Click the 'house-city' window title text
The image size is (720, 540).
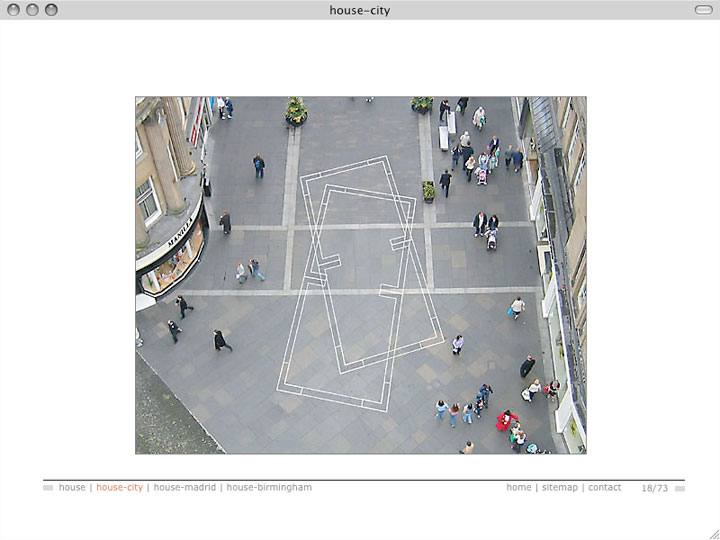[x=360, y=10]
